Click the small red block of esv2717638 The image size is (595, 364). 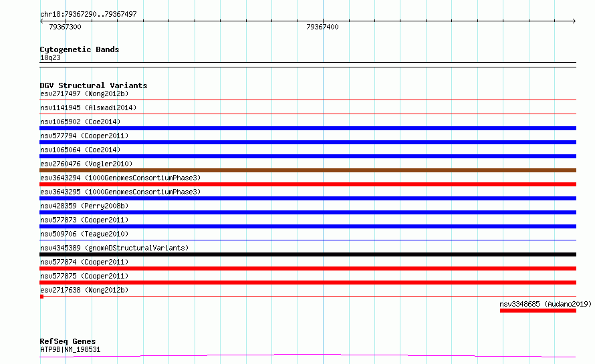(41, 297)
